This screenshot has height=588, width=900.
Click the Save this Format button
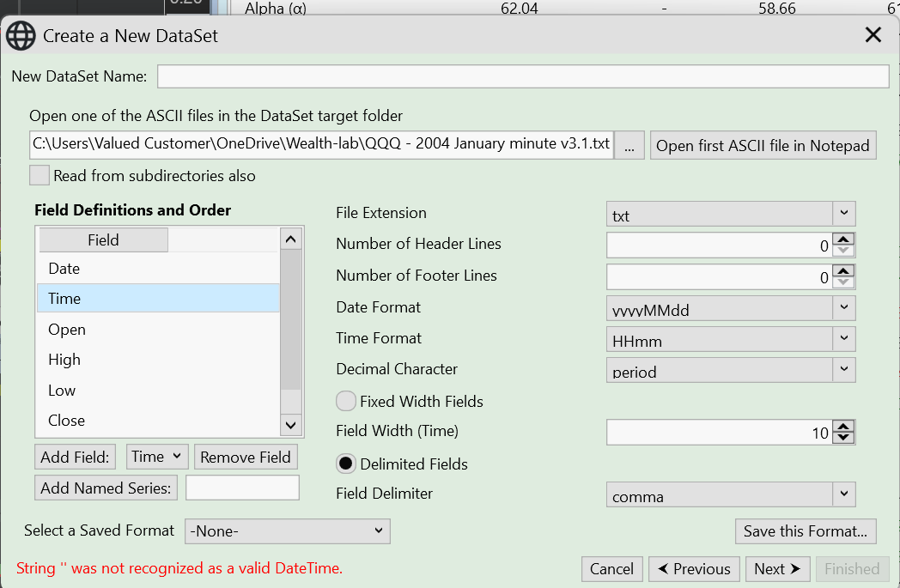pyautogui.click(x=806, y=531)
